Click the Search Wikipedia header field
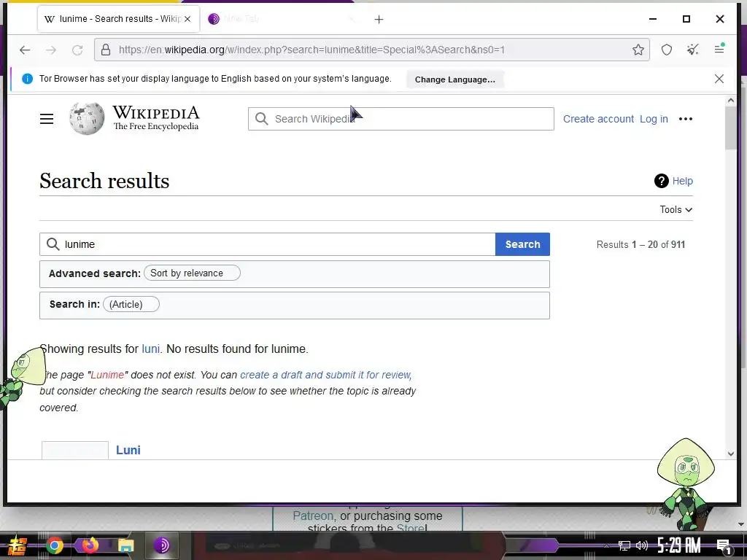Viewport: 747px width, 560px height. click(x=400, y=119)
